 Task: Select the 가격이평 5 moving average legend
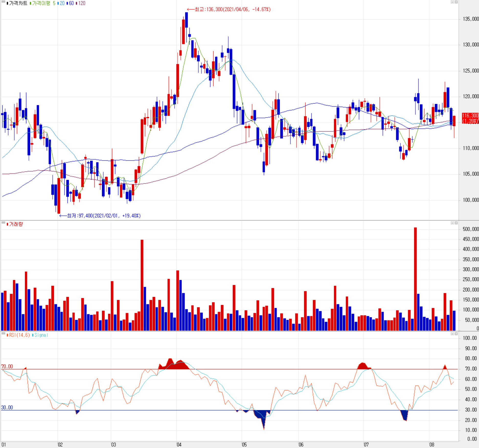pyautogui.click(x=43, y=3)
